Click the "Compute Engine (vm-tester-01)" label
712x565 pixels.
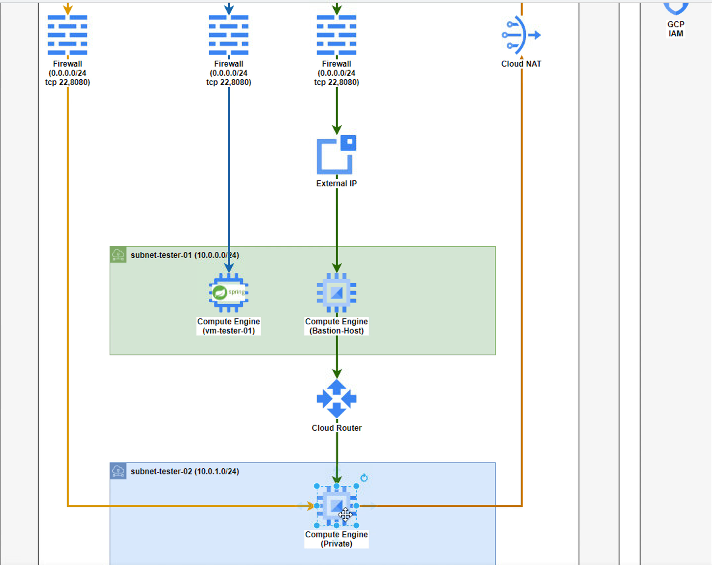click(x=229, y=326)
